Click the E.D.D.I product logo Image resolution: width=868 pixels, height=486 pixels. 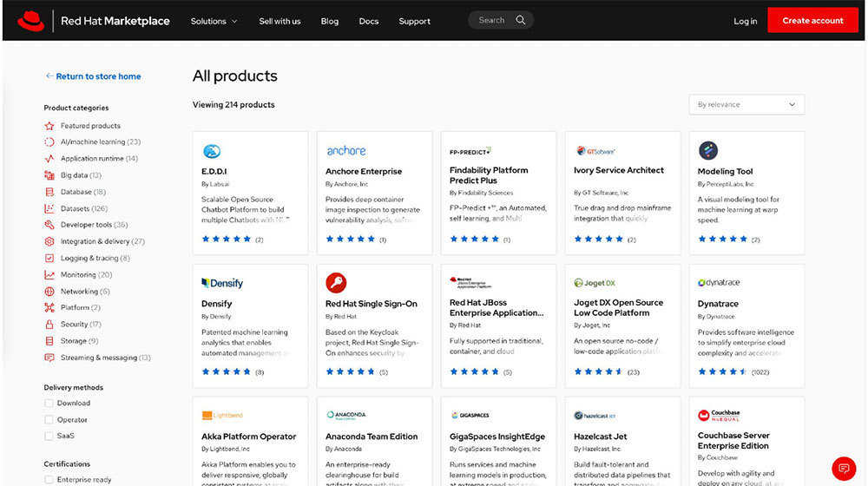(x=211, y=151)
